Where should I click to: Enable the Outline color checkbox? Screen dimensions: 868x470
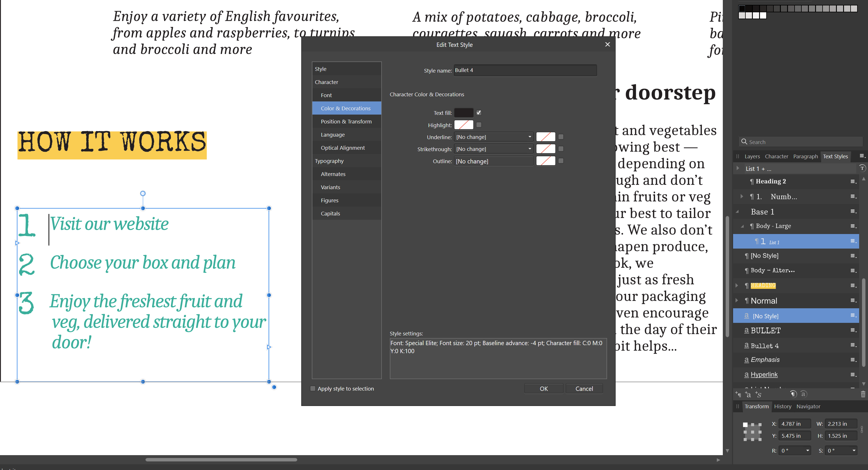click(x=561, y=161)
